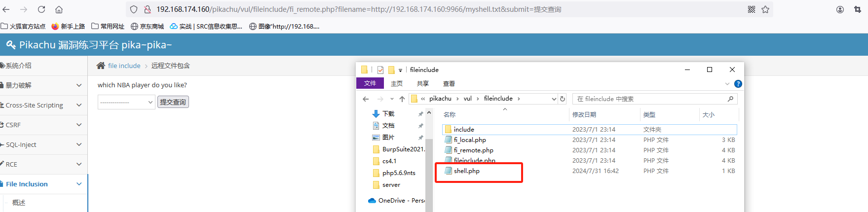Bookmark this page with star icon
868x212 pixels.
[x=765, y=9]
